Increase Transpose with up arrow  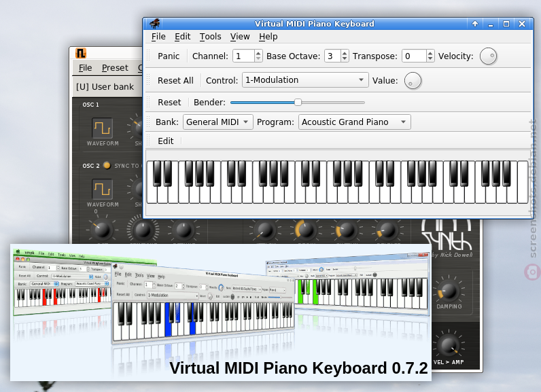430,53
